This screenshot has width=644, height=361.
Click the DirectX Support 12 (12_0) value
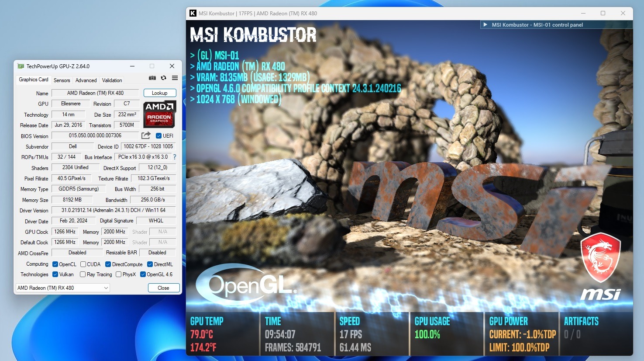click(157, 167)
